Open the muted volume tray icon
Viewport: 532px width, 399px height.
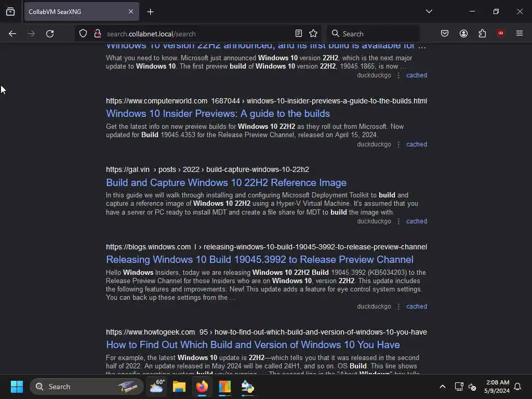tap(472, 387)
